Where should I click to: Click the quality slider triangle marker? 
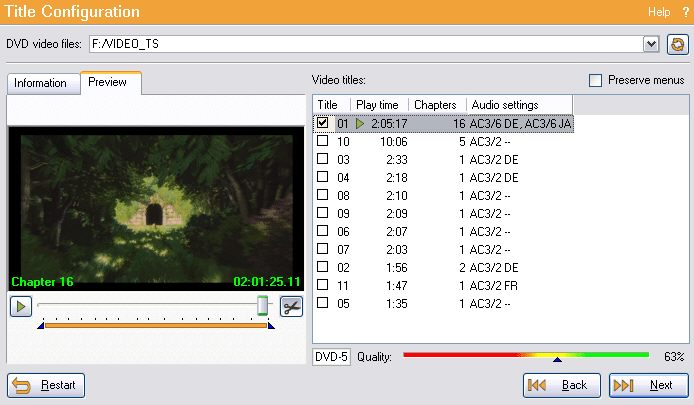pyautogui.click(x=558, y=359)
